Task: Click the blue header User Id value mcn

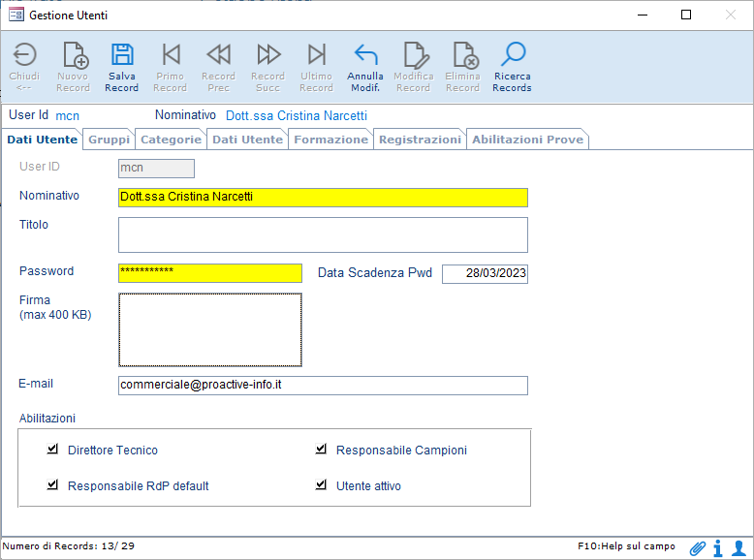Action: point(67,116)
